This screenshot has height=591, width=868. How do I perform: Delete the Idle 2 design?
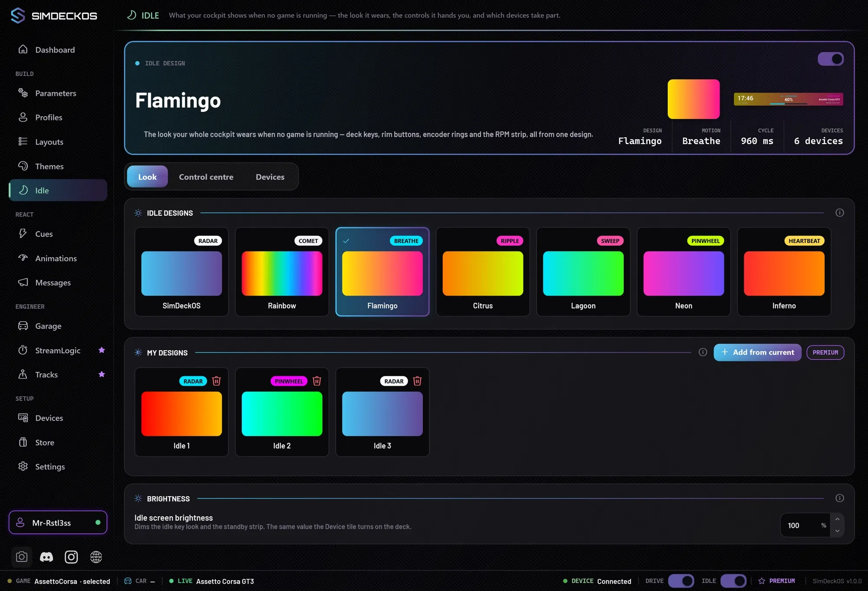point(317,381)
